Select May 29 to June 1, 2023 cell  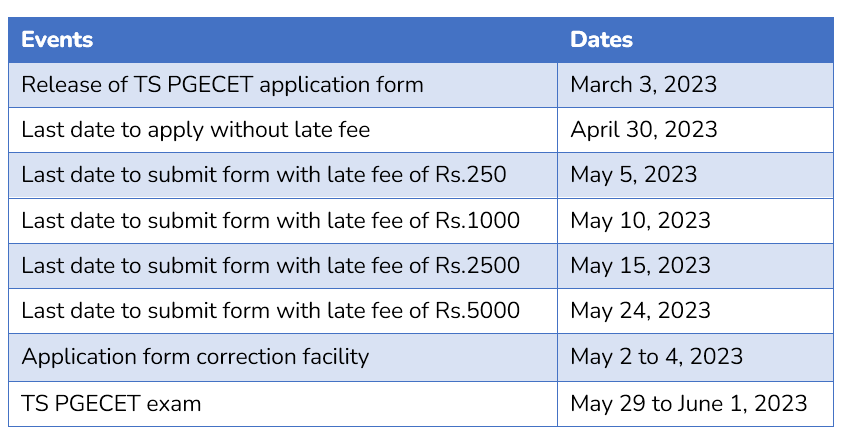click(x=695, y=404)
